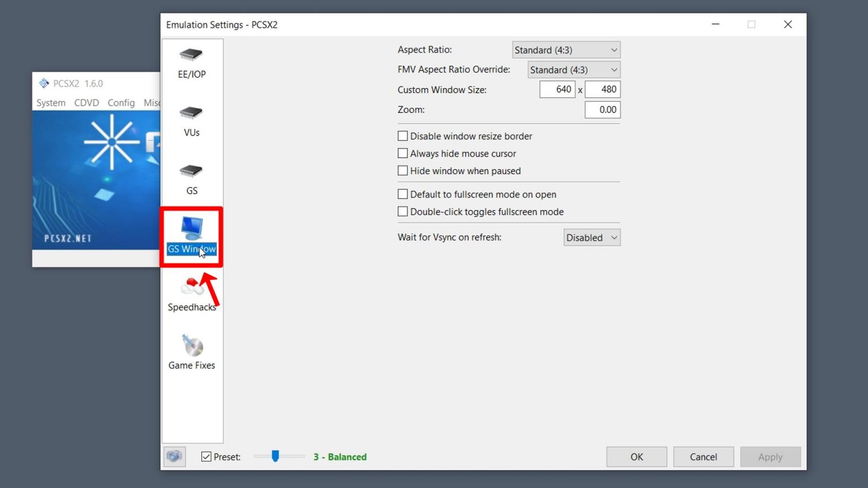Open the CDVD menu in PCSX2 window
868x488 pixels.
point(86,103)
